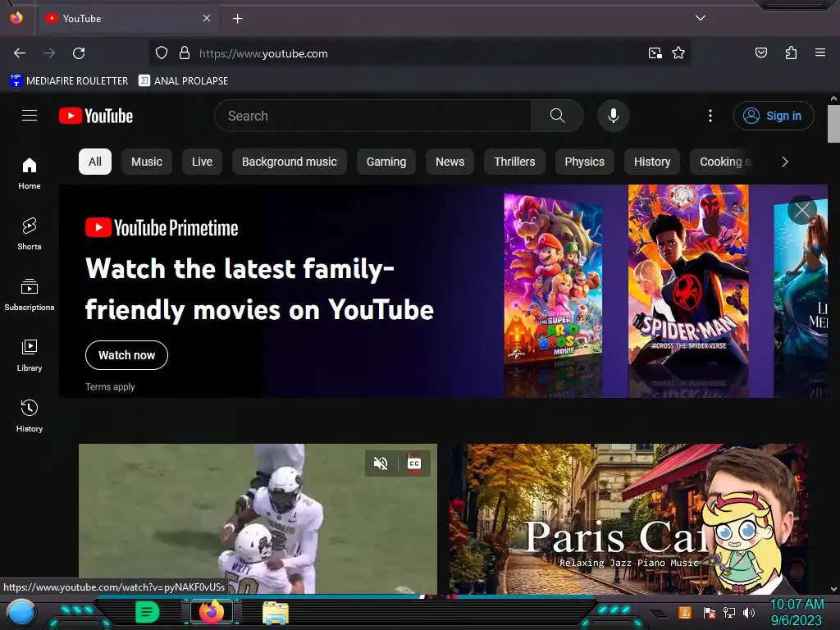The height and width of the screenshot is (630, 840).
Task: Open the tracking protection shield icon
Action: 162,53
